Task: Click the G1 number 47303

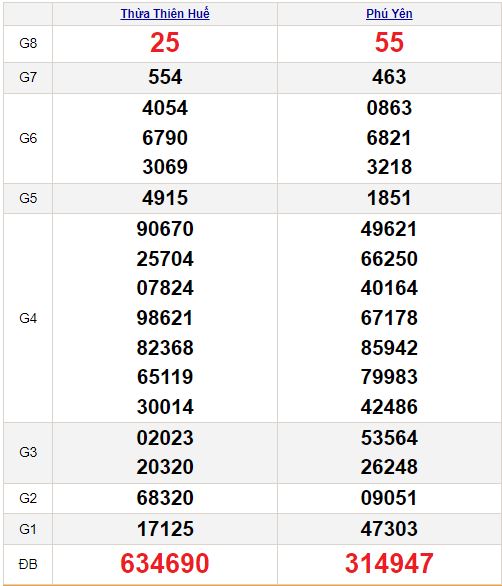Action: tap(389, 529)
